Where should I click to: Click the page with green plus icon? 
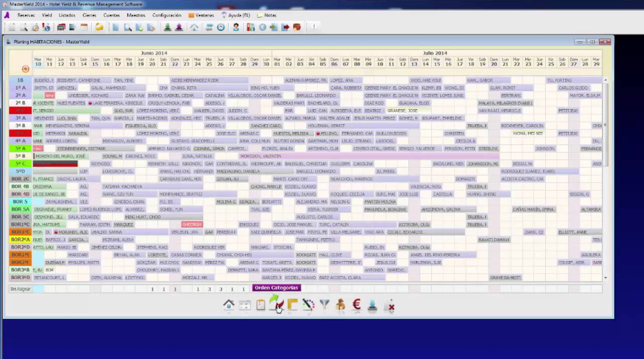(x=139, y=27)
